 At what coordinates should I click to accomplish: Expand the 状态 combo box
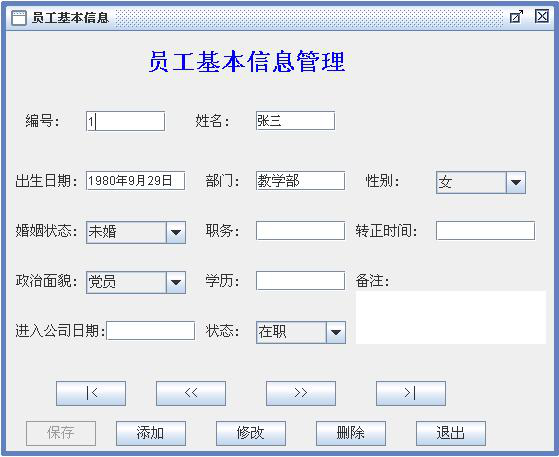tap(335, 332)
